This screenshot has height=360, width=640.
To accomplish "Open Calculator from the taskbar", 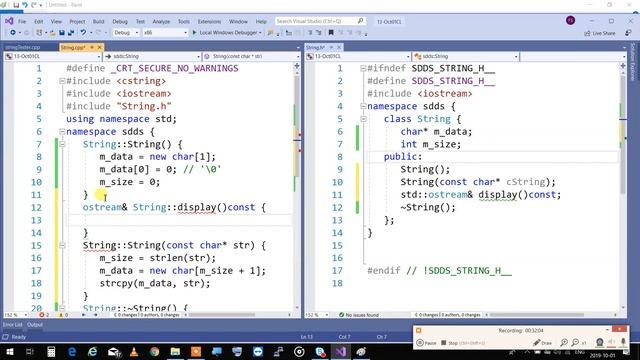I will [x=51, y=352].
